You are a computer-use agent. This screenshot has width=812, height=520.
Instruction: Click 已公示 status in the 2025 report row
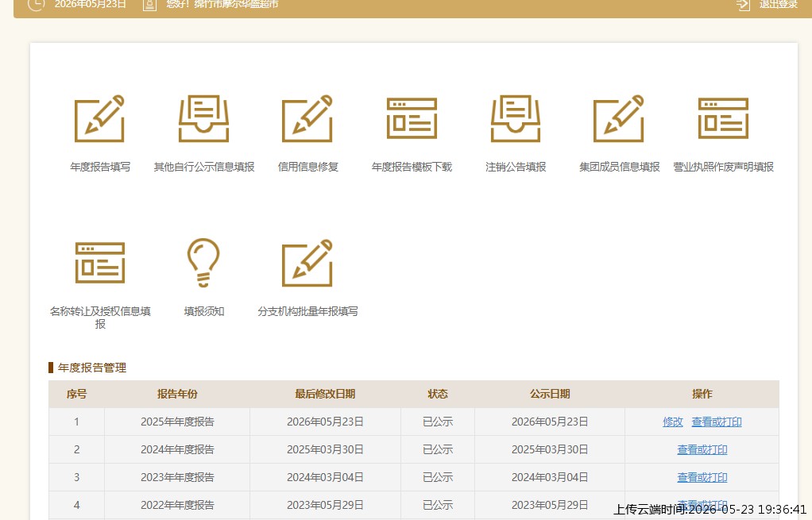[x=438, y=422]
